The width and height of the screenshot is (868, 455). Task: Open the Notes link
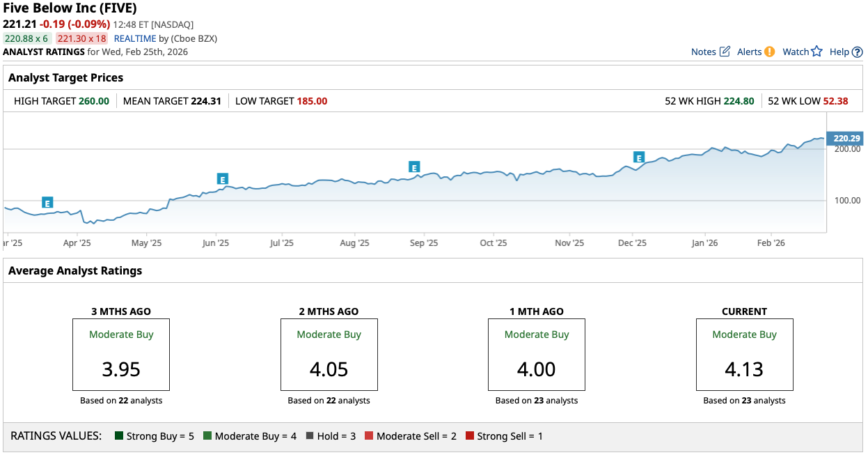point(704,52)
